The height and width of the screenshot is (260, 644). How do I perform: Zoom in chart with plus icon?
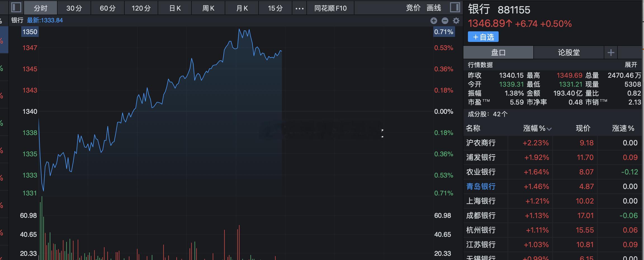point(434,20)
